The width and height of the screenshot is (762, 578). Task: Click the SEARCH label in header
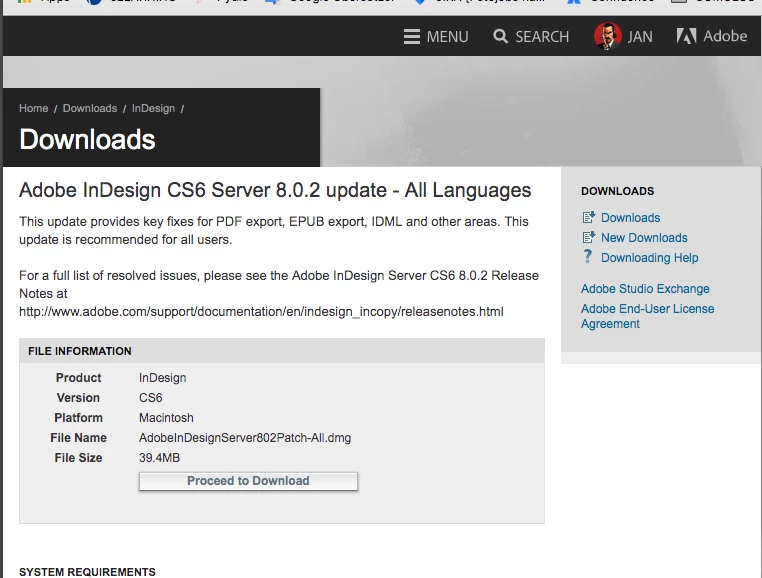coord(542,36)
